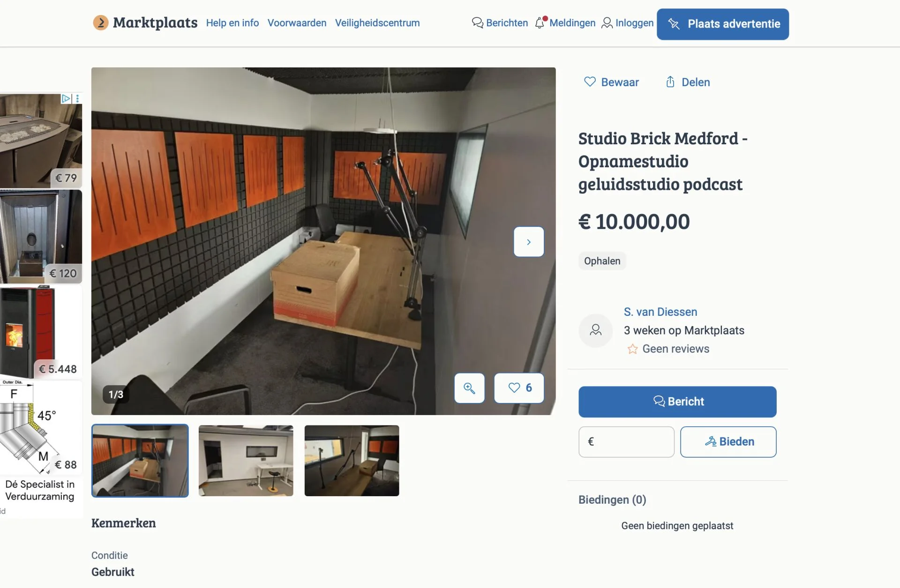Open Help en info menu

(x=232, y=23)
